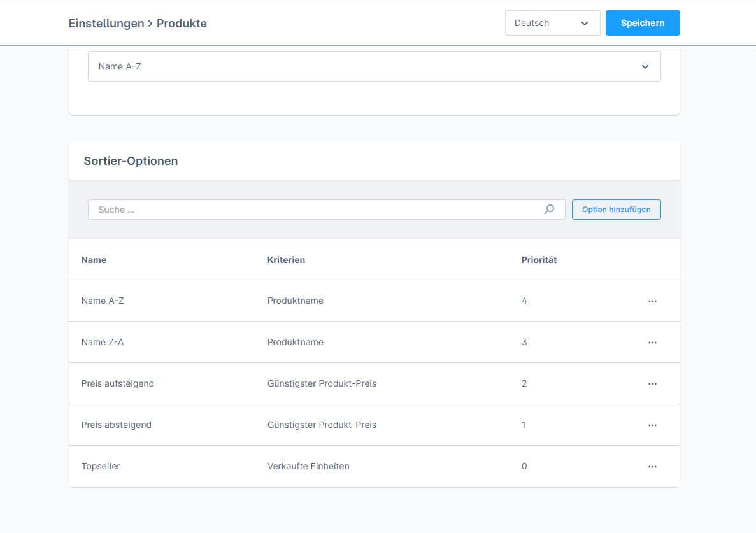Image resolution: width=756 pixels, height=533 pixels.
Task: Click the Name column header
Action: pos(94,260)
